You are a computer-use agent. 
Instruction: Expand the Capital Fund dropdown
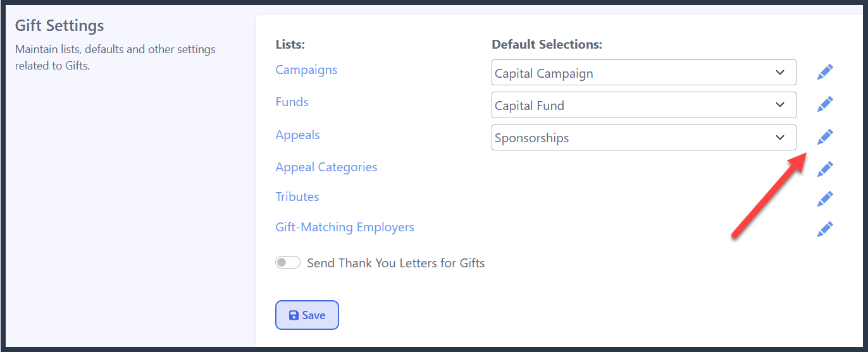(643, 105)
